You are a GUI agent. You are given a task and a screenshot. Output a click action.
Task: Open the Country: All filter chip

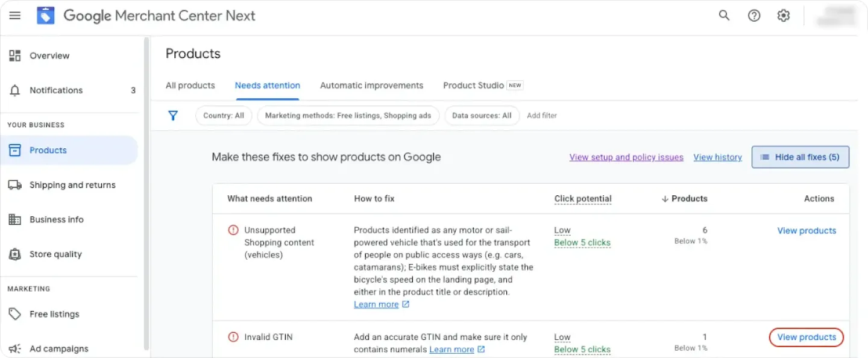pos(224,115)
